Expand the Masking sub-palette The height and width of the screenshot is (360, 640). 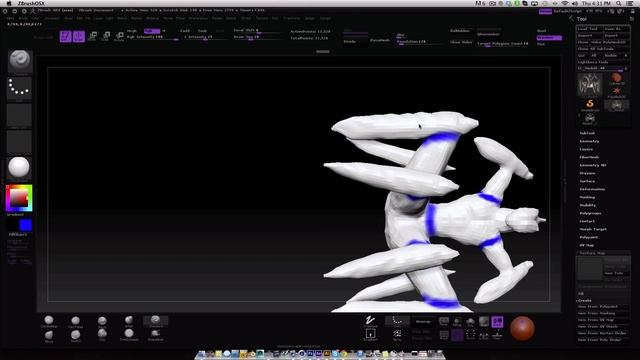pos(587,197)
